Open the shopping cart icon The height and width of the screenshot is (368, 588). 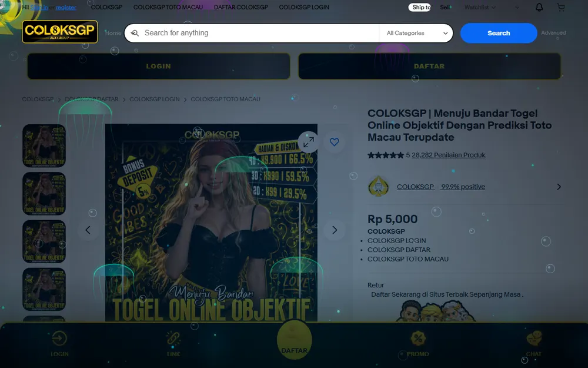pyautogui.click(x=560, y=7)
